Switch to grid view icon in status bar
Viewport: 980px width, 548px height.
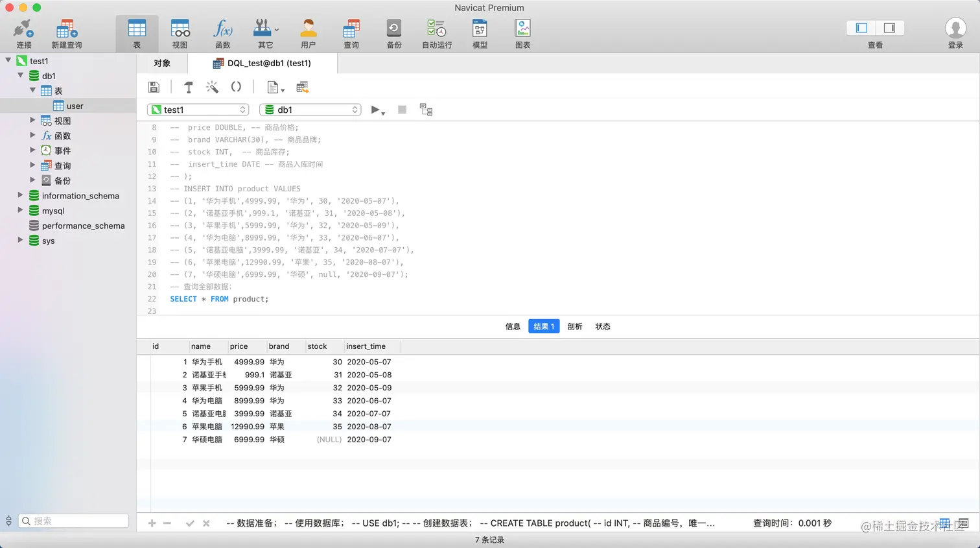click(x=945, y=523)
